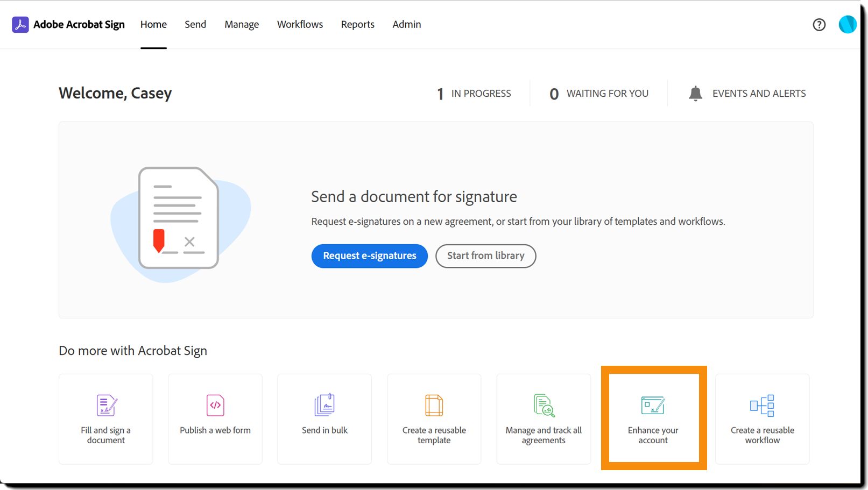The width and height of the screenshot is (868, 490).
Task: View the 1 In Progress agreements
Action: (x=474, y=94)
